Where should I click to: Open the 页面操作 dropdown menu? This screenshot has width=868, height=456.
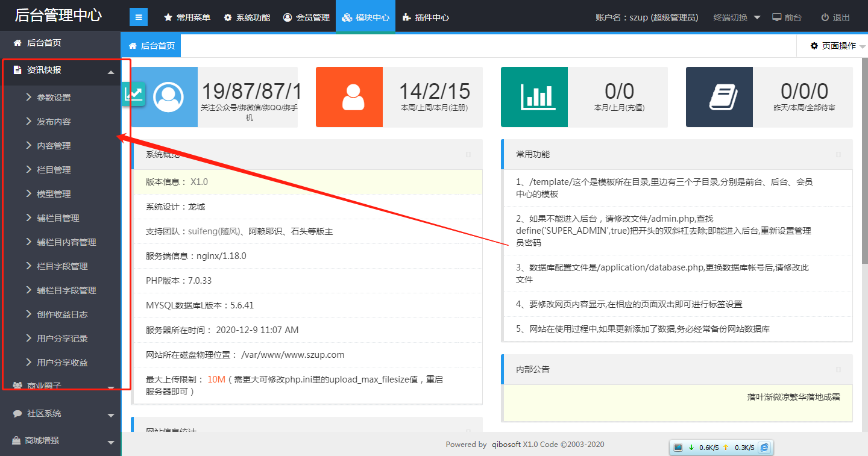point(833,46)
